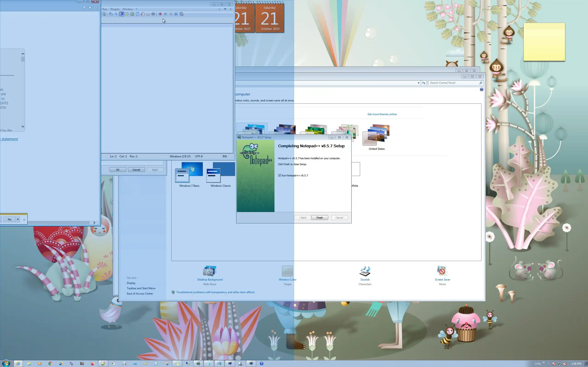Open the Function List toolbar icon

click(x=143, y=14)
